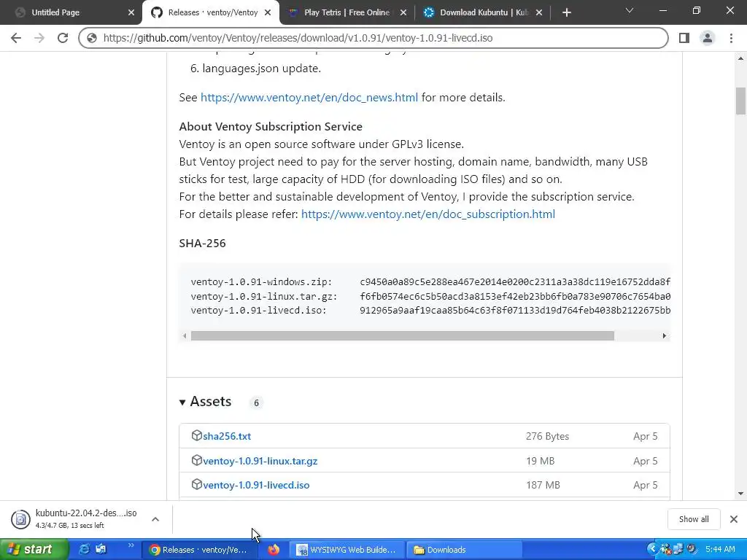Download ventoy-1.0.91-livecd.iso asset
This screenshot has width=747, height=560.
[256, 485]
